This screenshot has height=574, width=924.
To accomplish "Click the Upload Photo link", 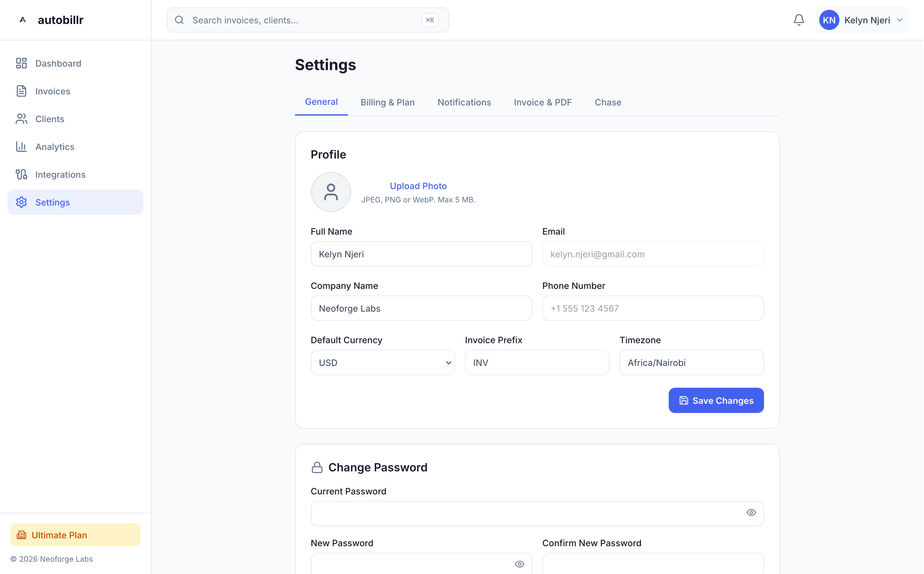I will [418, 186].
